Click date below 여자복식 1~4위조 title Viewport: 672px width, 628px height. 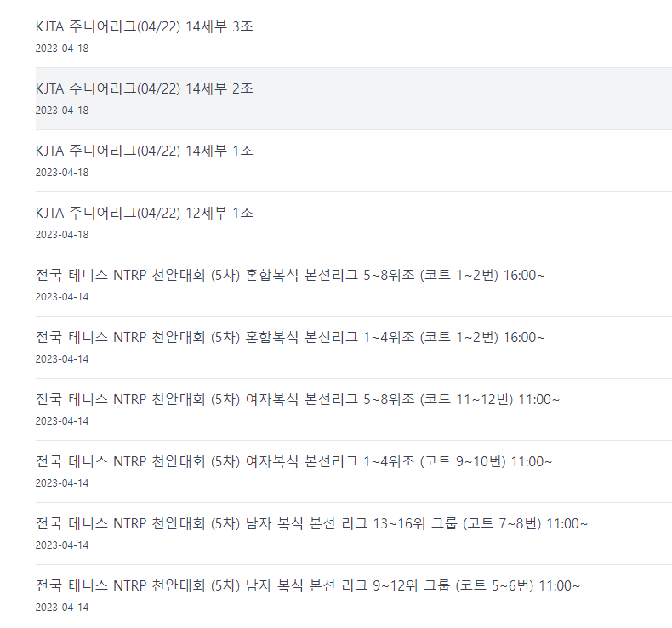62,483
